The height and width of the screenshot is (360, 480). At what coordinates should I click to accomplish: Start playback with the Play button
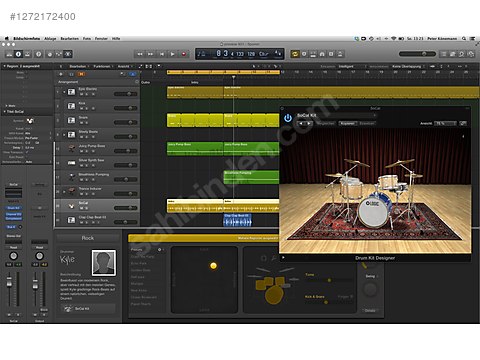click(x=173, y=54)
